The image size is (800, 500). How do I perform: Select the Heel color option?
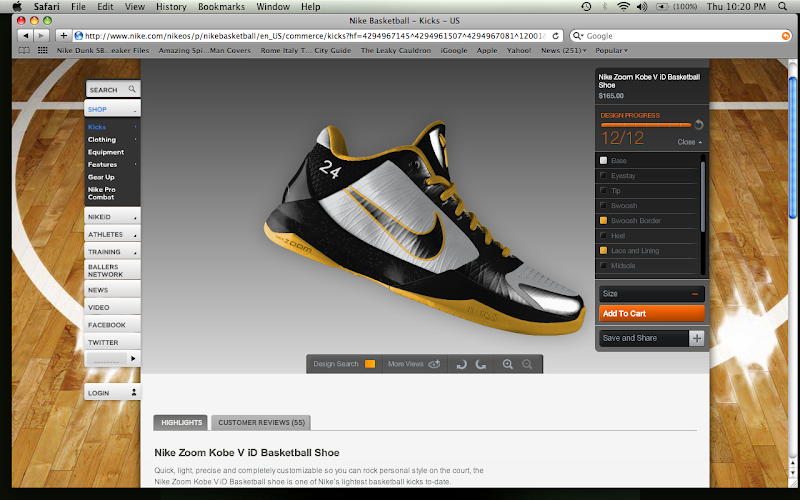point(647,236)
